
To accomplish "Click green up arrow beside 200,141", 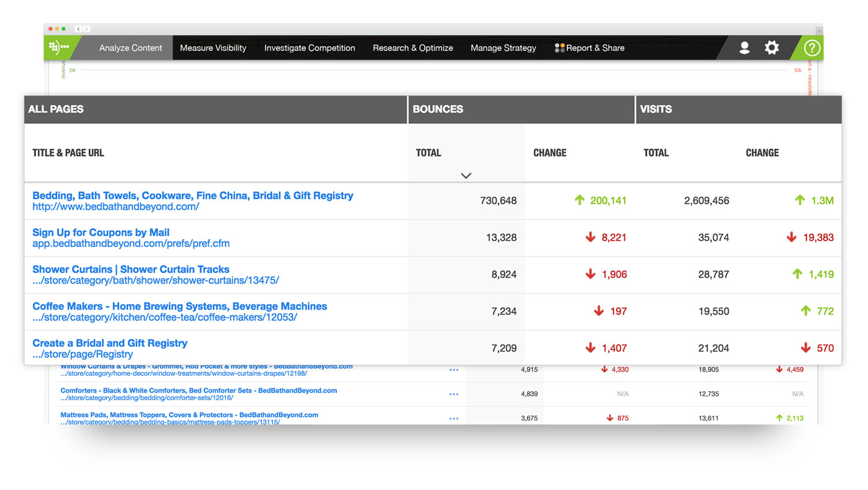I will (x=579, y=200).
